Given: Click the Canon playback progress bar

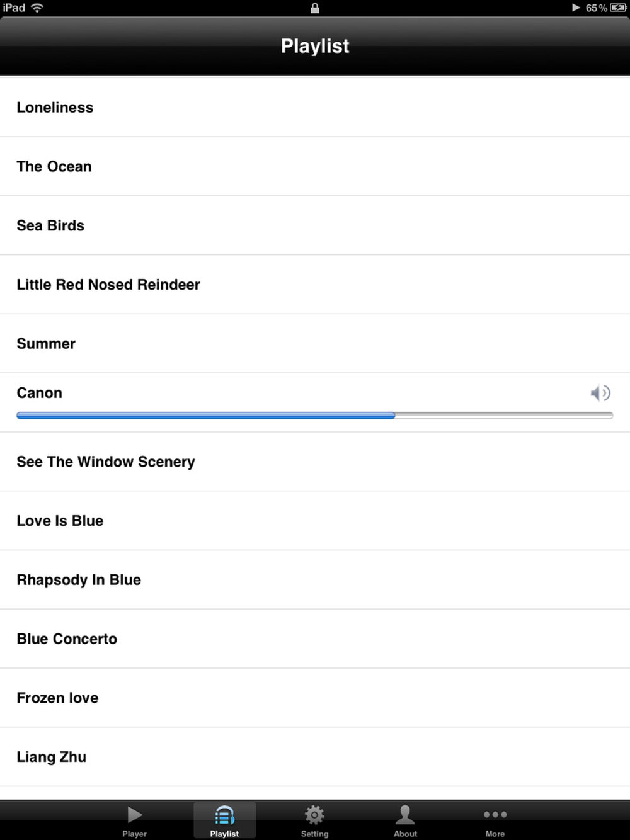Looking at the screenshot, I should (x=314, y=416).
